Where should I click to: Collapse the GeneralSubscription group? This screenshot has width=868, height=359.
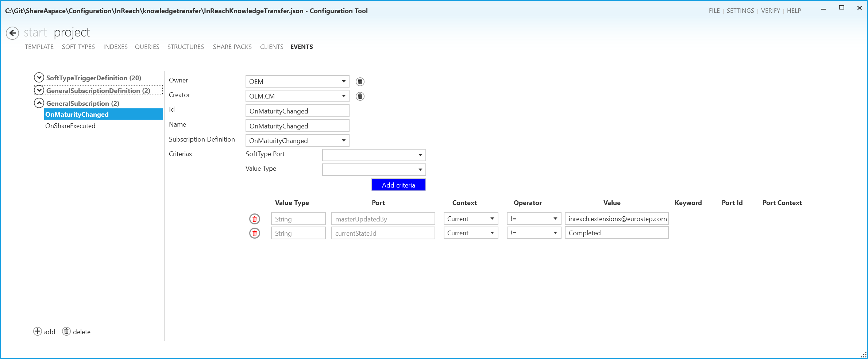pyautogui.click(x=39, y=103)
